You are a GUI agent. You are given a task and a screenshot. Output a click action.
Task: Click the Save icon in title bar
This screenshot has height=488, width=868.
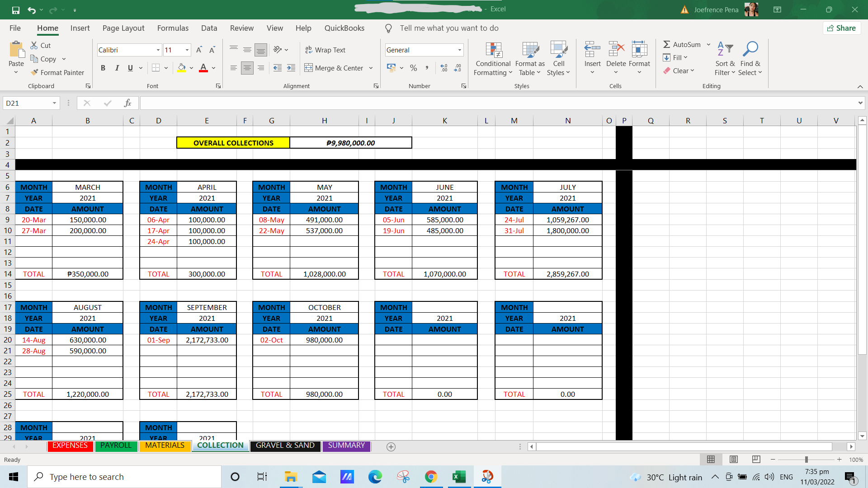[x=16, y=9]
